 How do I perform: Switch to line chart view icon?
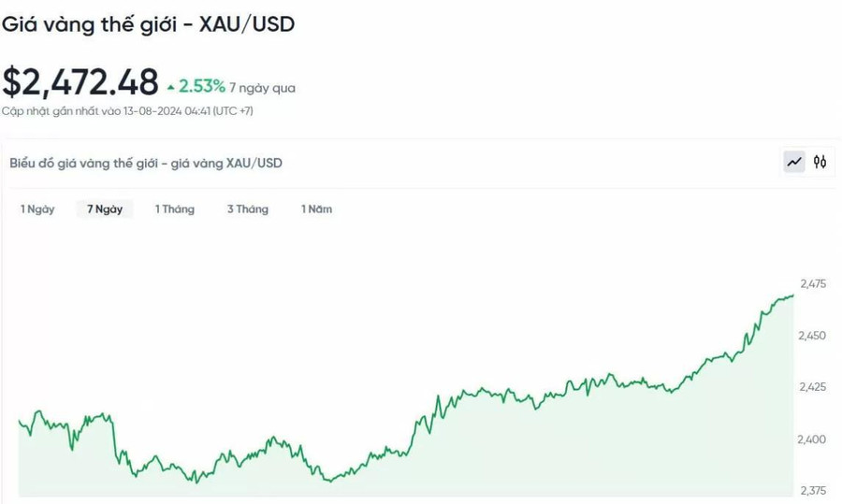coord(794,162)
